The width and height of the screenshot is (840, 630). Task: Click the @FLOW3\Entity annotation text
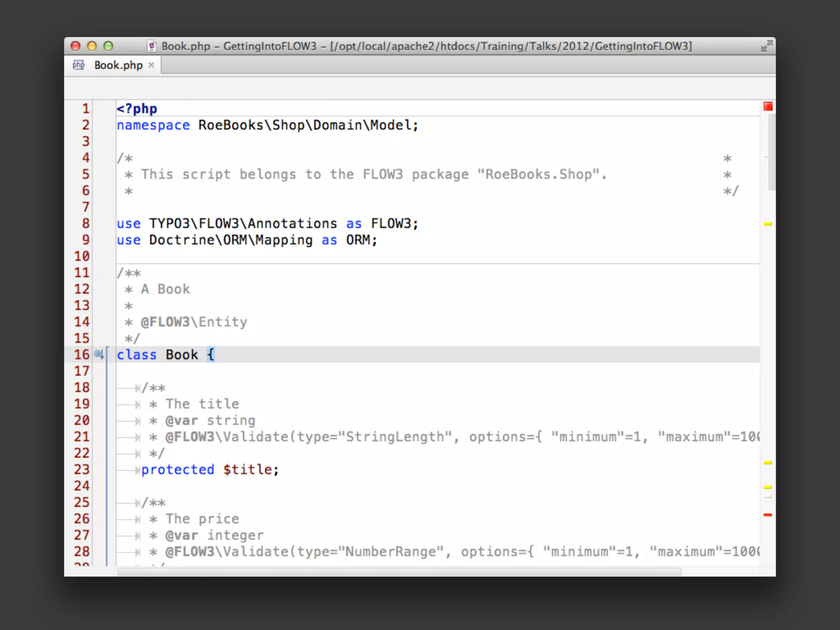tap(194, 322)
